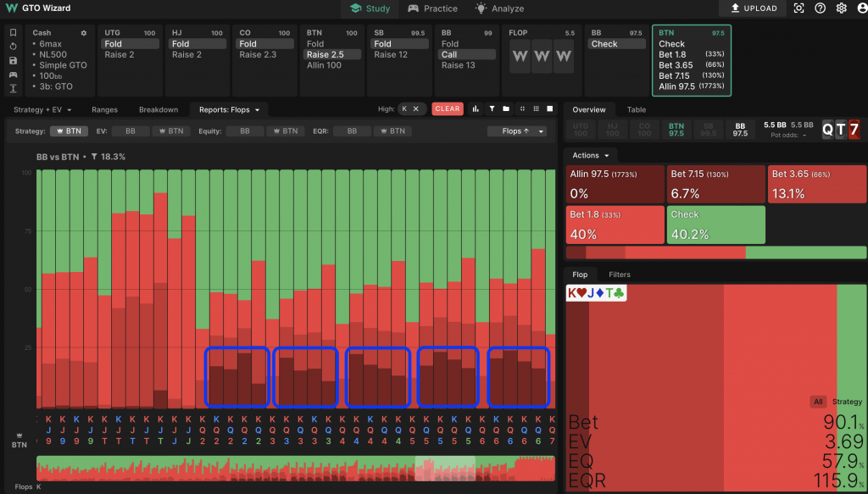The height and width of the screenshot is (494, 868).
Task: Open the Breakdown tab
Action: point(159,109)
